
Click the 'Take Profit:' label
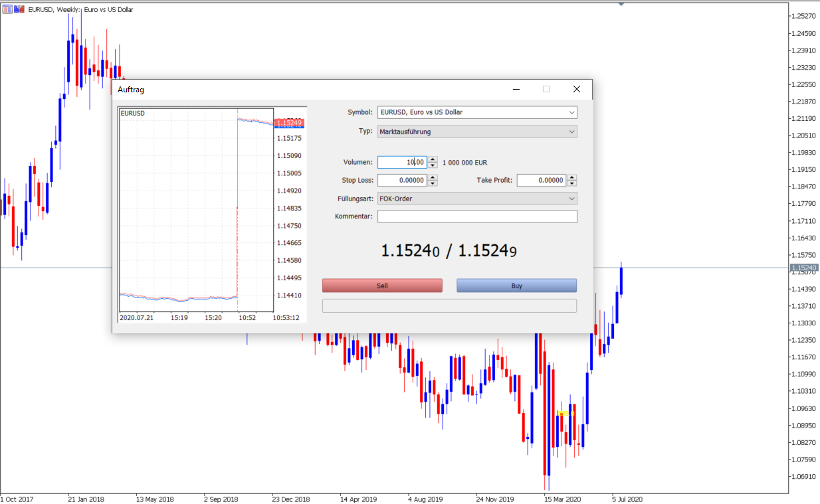(x=494, y=180)
